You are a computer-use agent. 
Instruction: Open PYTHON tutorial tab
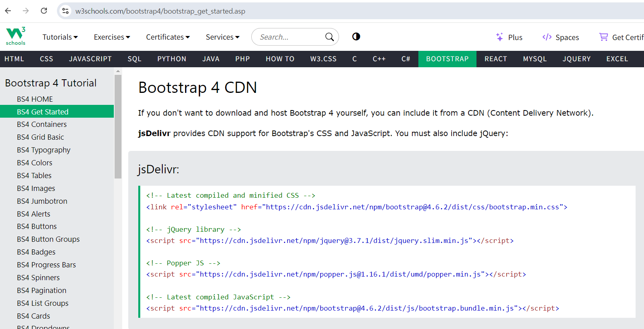coord(172,59)
